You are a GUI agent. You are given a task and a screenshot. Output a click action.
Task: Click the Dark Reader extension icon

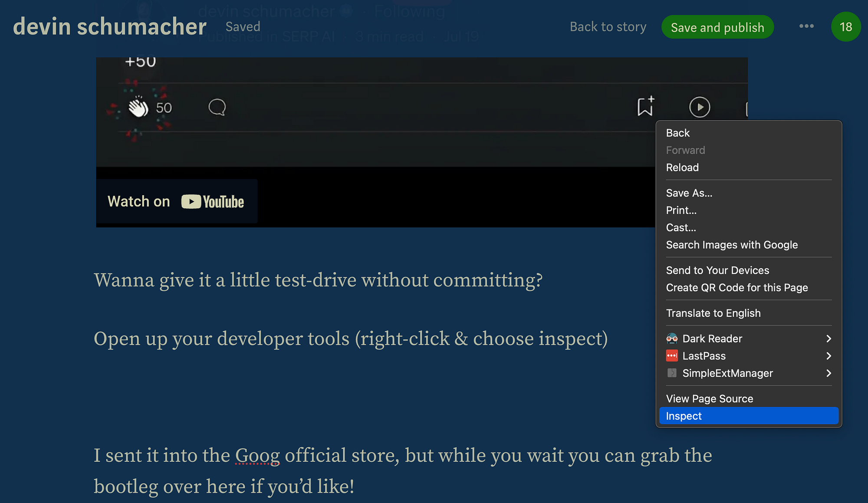click(x=672, y=339)
